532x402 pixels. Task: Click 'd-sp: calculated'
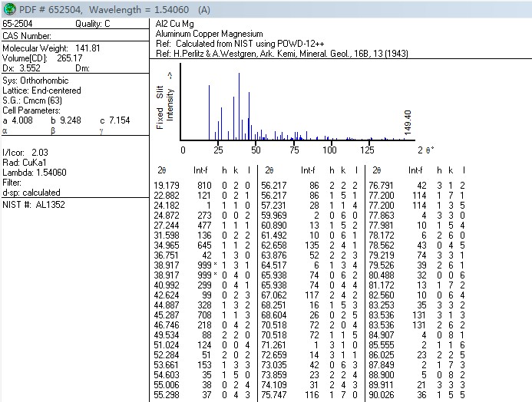tap(31, 193)
